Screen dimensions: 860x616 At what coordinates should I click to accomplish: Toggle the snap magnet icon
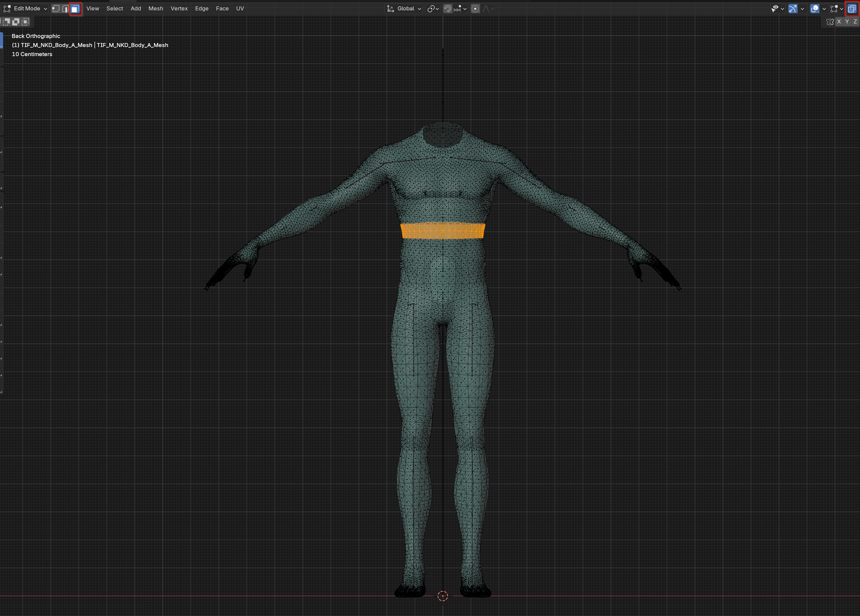tap(448, 8)
